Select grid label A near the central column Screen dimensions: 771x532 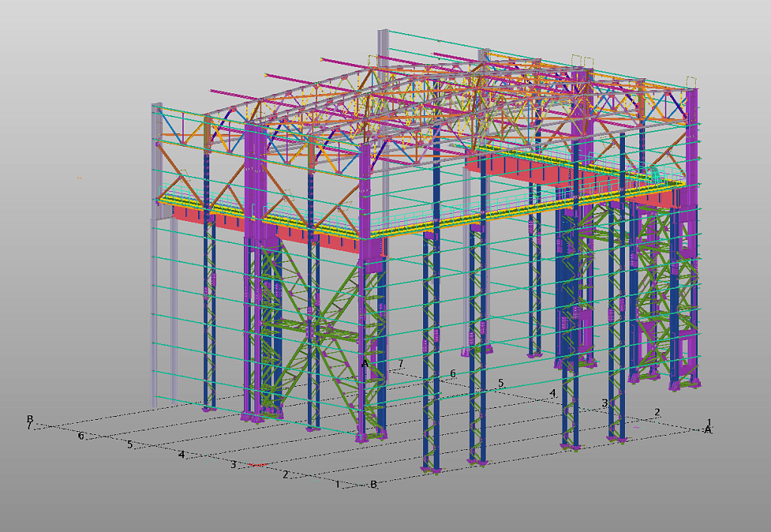point(364,364)
